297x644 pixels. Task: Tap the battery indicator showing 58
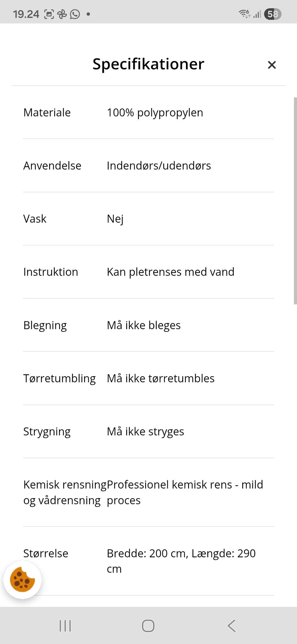click(273, 14)
